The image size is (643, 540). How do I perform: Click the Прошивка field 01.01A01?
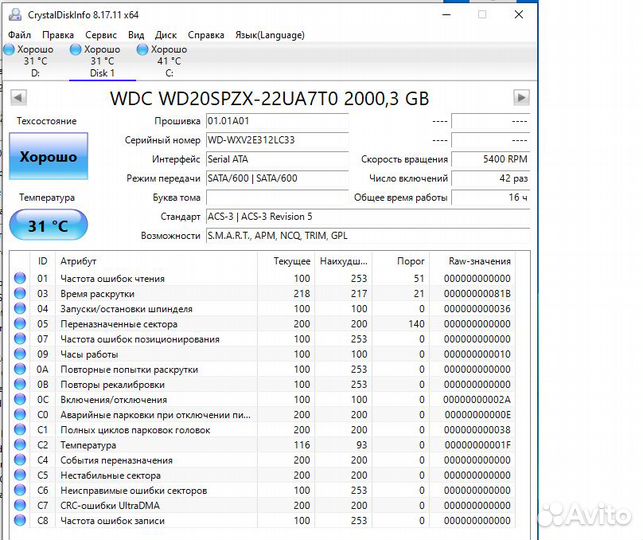pos(277,121)
